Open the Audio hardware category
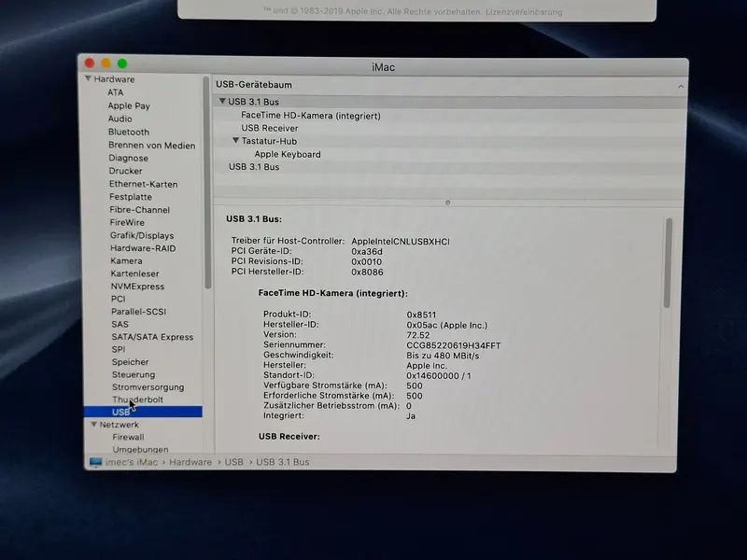747x560 pixels. (x=120, y=119)
